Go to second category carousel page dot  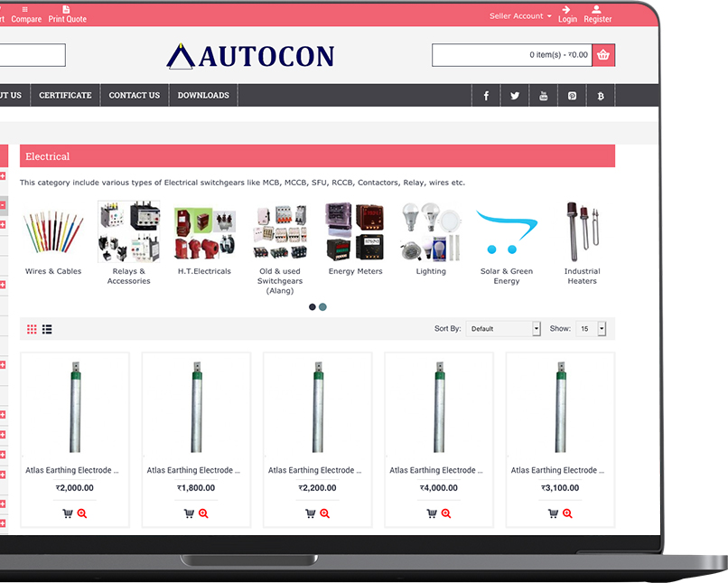click(x=323, y=307)
